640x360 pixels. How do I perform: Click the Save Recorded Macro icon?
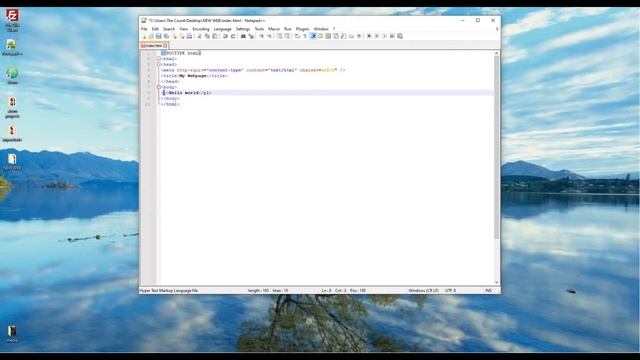point(400,36)
